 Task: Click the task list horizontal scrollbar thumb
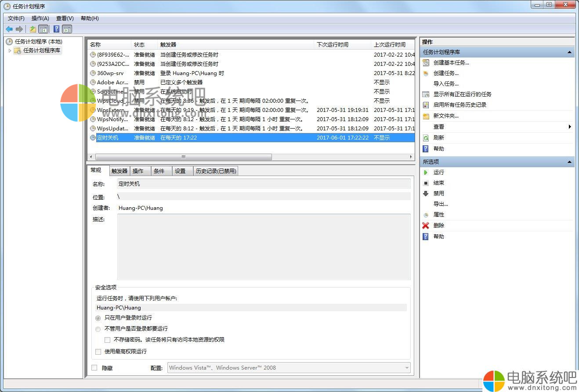[x=184, y=157]
